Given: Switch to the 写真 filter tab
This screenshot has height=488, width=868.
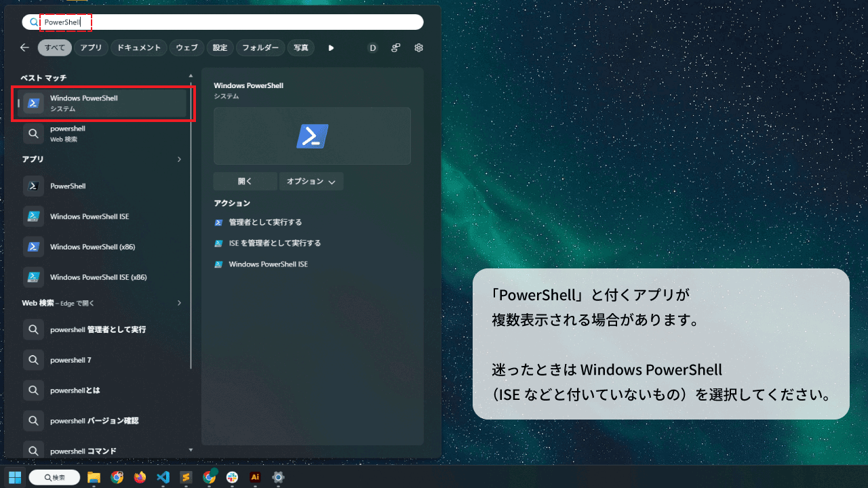Looking at the screenshot, I should [301, 47].
